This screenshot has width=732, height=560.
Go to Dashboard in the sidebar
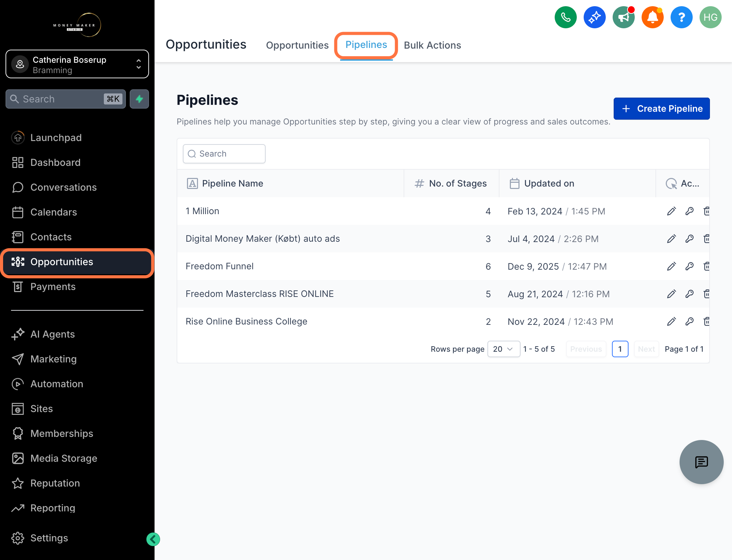pos(77,162)
